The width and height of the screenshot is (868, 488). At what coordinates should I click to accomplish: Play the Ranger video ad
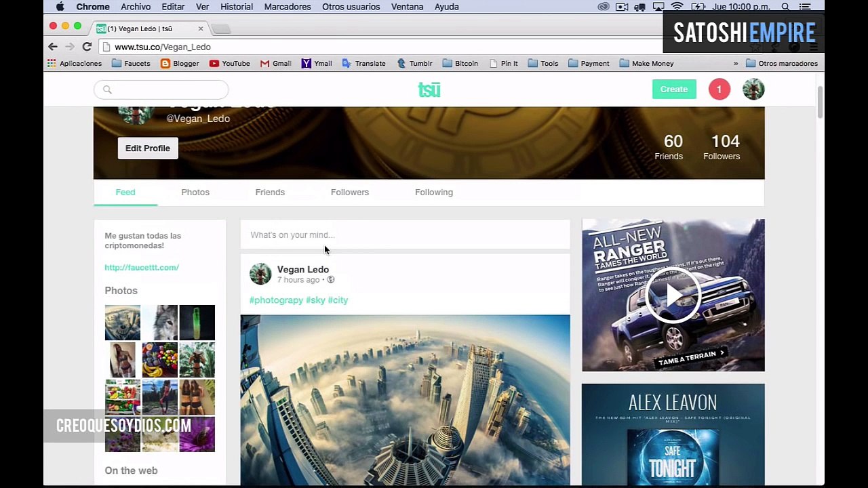pos(673,296)
